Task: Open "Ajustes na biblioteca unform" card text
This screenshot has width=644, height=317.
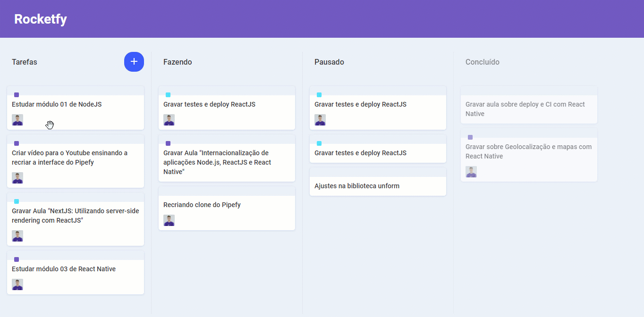Action: [357, 186]
